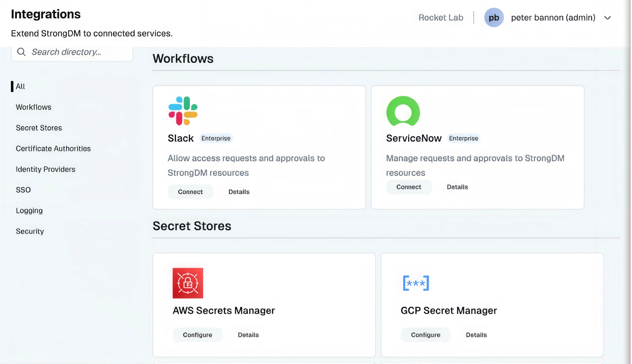Configure GCP Secret Manager
Image resolution: width=632 pixels, height=364 pixels.
[426, 335]
